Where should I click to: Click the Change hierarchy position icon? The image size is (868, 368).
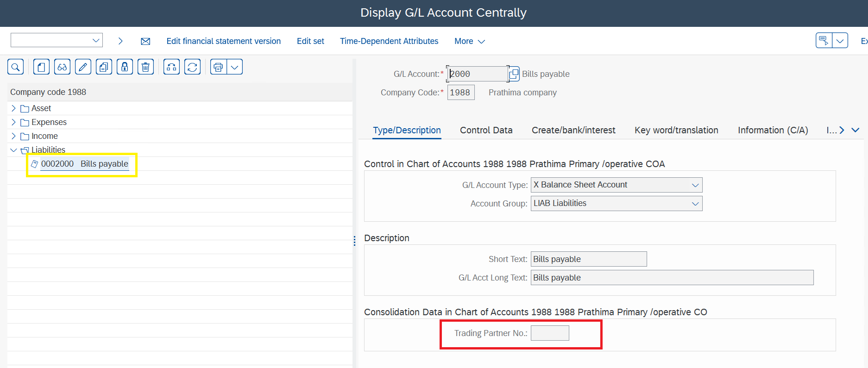[171, 67]
